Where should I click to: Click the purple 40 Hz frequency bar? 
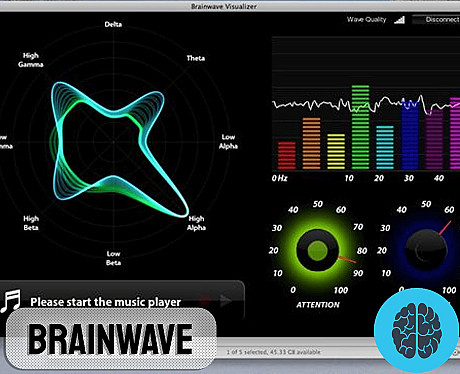pos(434,139)
